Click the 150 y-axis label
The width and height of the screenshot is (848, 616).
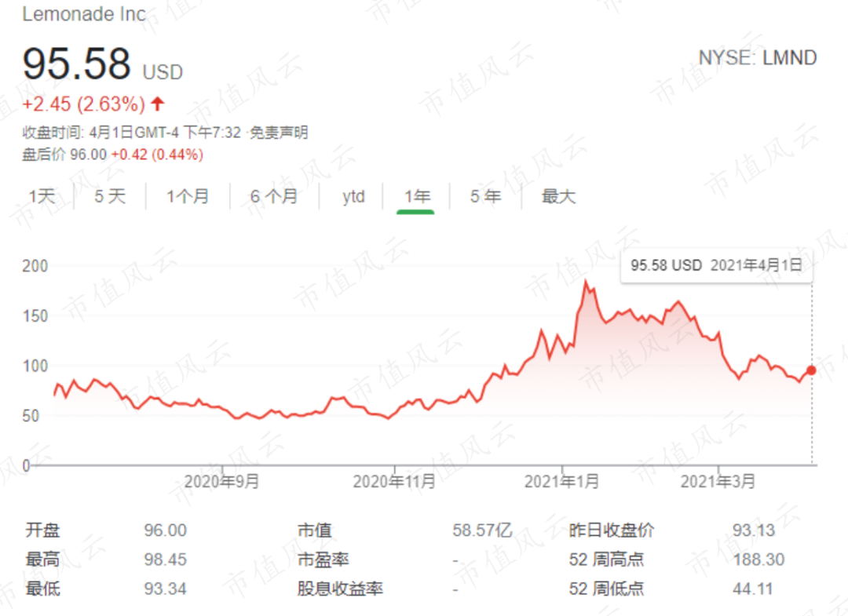click(x=35, y=316)
